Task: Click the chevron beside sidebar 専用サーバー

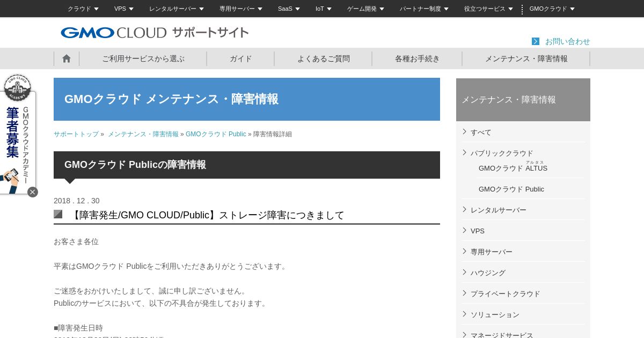Action: pos(465,251)
